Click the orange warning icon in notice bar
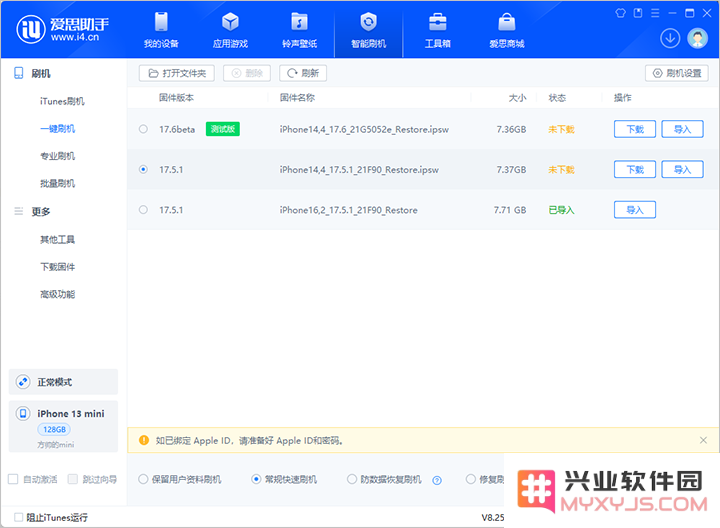This screenshot has width=720, height=528. click(x=144, y=440)
